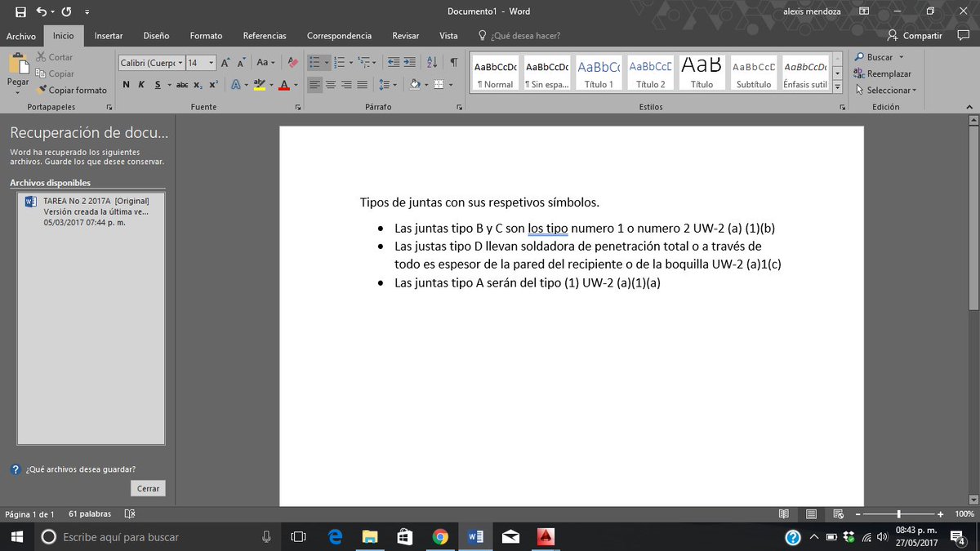Click '¿Qué archivos desea guardar?' help link
The width and height of the screenshot is (980, 551).
pyautogui.click(x=80, y=469)
